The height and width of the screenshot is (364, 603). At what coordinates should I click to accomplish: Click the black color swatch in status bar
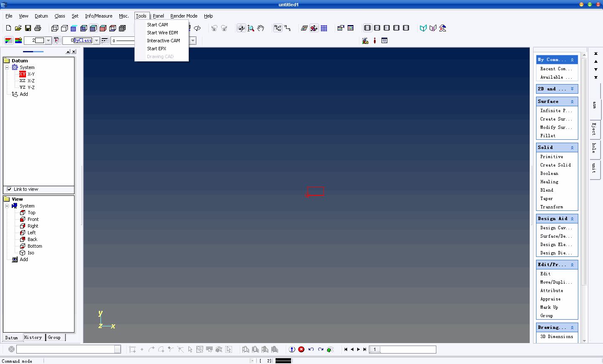click(283, 361)
